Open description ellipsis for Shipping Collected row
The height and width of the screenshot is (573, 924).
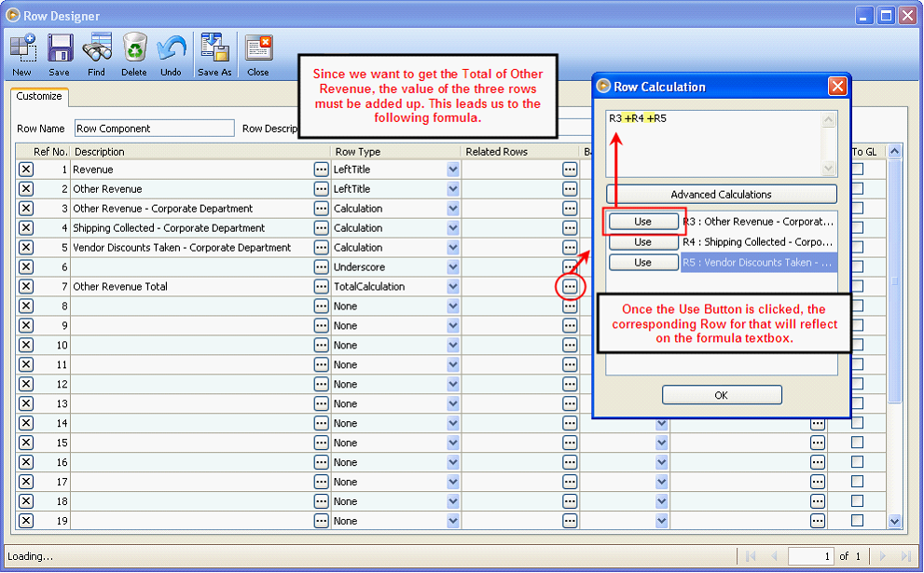[x=321, y=228]
